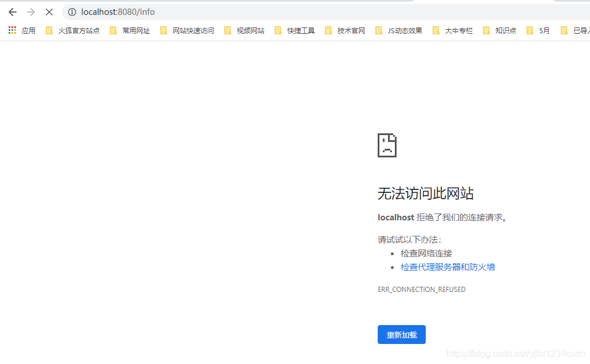Open the JS动态效果 bookmark folder
Image resolution: width=590 pixels, height=364 pixels.
click(399, 30)
